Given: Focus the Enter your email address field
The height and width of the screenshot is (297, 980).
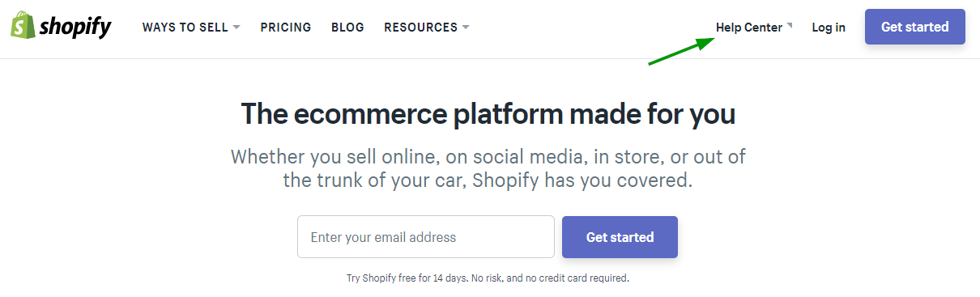Looking at the screenshot, I should [426, 237].
